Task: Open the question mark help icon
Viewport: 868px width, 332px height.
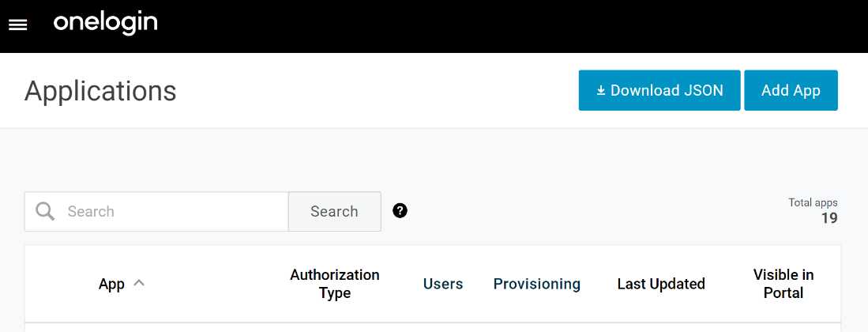Action: (400, 210)
